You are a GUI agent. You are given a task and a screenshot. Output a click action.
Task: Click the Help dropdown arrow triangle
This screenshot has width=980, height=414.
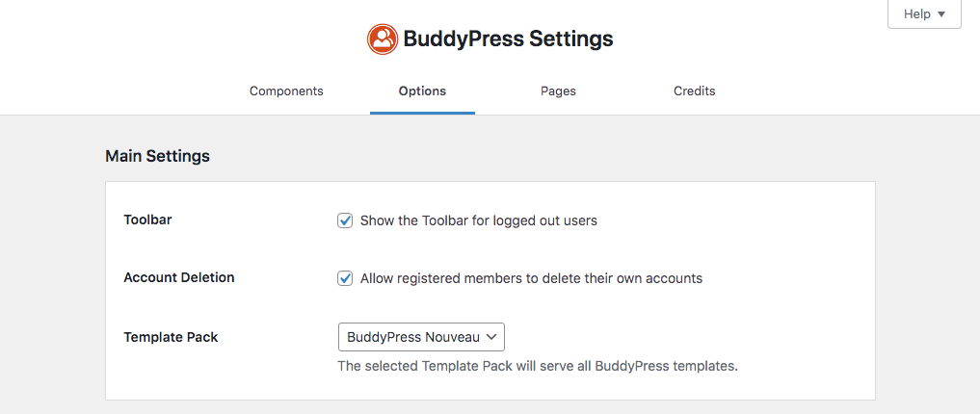pyautogui.click(x=941, y=14)
